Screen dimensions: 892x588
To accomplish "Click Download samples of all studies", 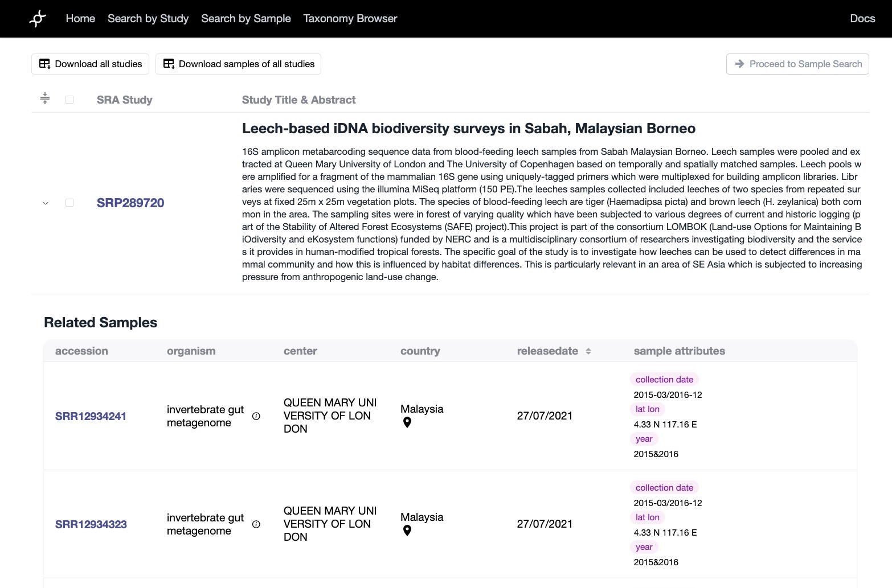I will tap(238, 64).
